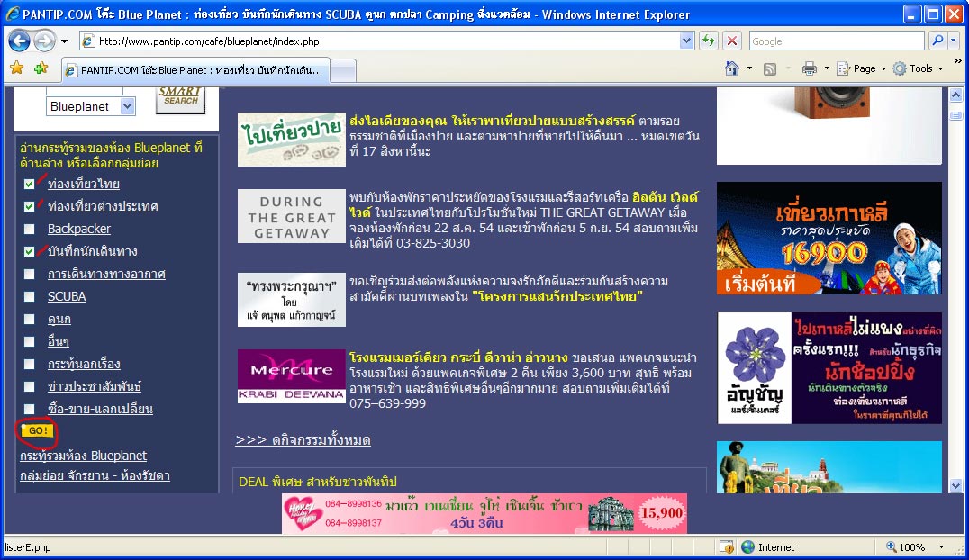This screenshot has width=969, height=560.
Task: Check the การเดินทางทางอากาศ checkbox
Action: pos(29,274)
